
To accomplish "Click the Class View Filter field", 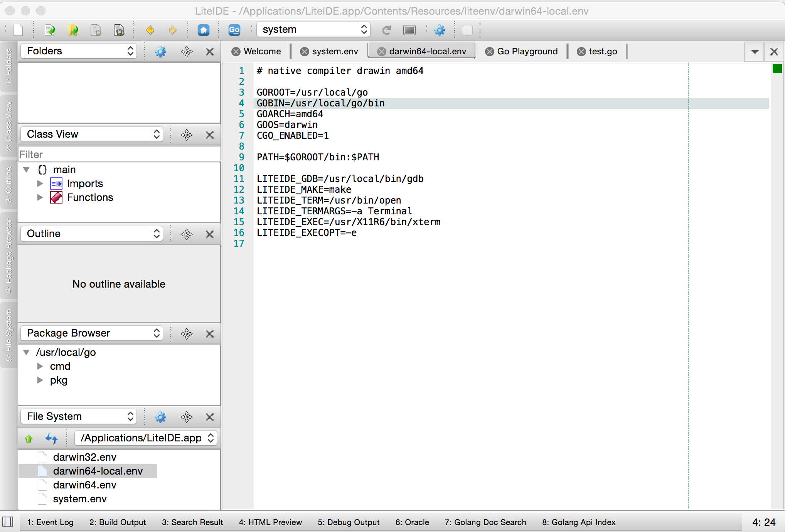I will (x=119, y=155).
